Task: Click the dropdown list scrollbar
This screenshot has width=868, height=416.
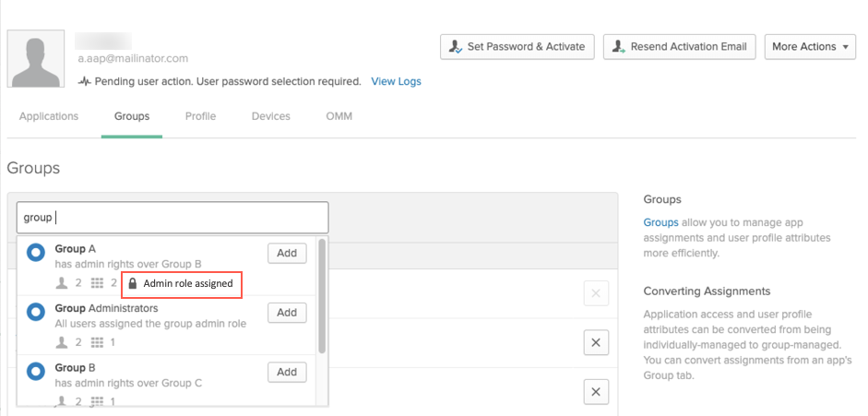Action: [x=322, y=296]
